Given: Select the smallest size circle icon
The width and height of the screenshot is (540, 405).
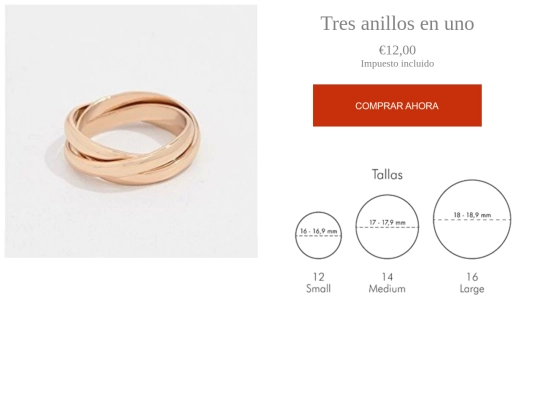Looking at the screenshot, I should (x=319, y=235).
